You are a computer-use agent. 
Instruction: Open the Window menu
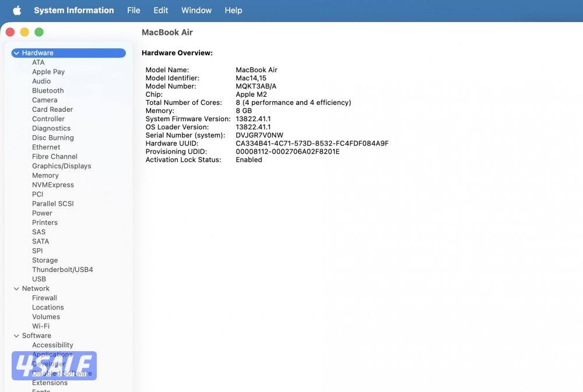[x=196, y=10]
